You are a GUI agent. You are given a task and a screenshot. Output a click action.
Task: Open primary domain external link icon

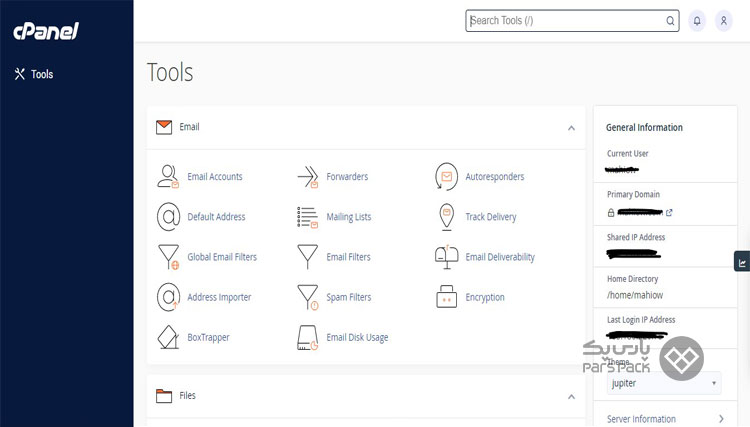point(669,212)
